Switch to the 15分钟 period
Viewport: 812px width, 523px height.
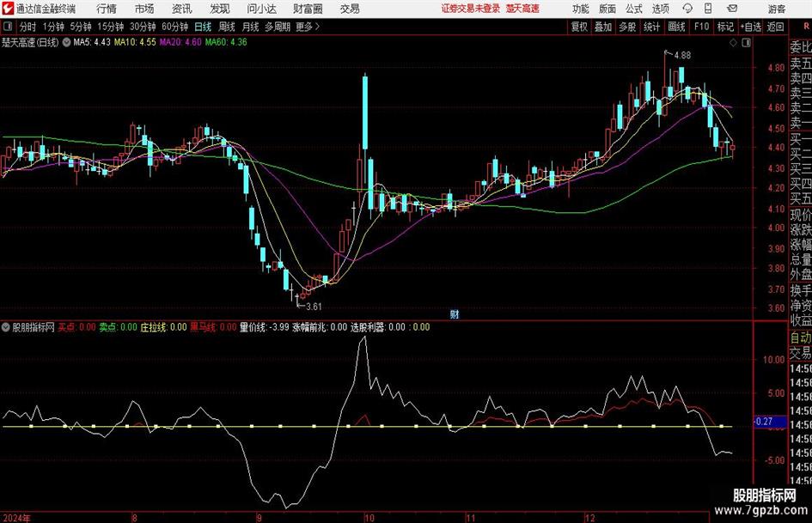pyautogui.click(x=111, y=27)
